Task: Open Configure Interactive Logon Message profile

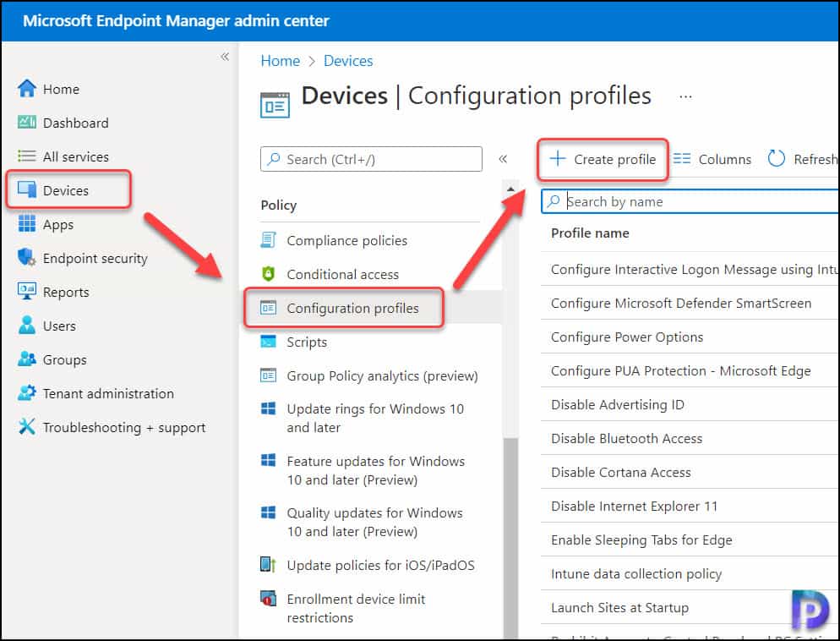Action: [695, 269]
